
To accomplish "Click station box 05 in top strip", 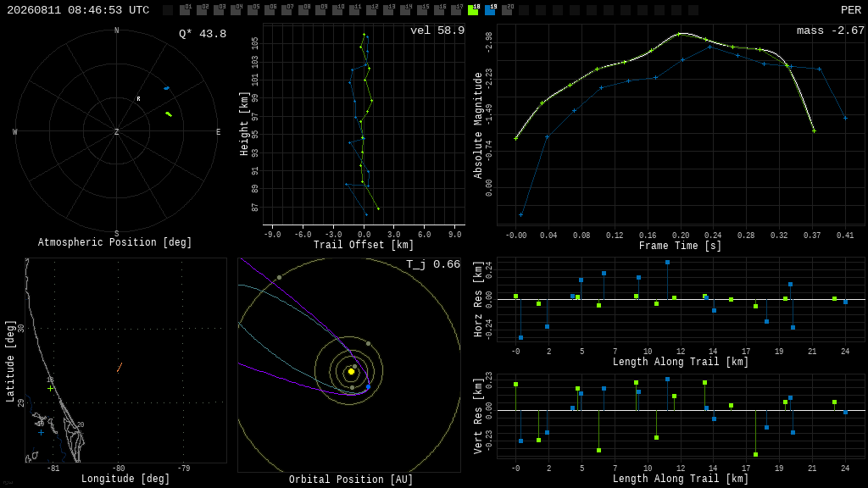I will [x=253, y=10].
